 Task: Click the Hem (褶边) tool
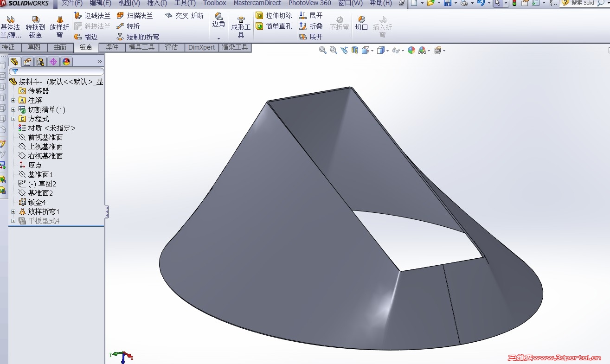click(x=86, y=37)
